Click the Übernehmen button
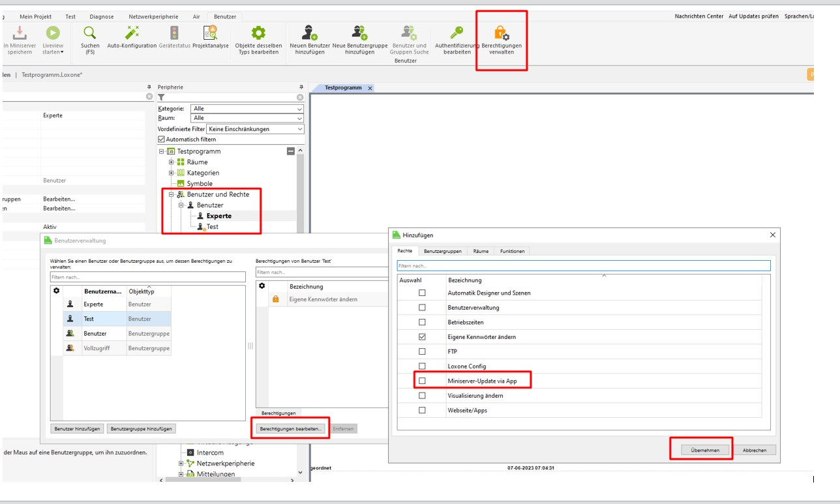The image size is (840, 504). (701, 450)
